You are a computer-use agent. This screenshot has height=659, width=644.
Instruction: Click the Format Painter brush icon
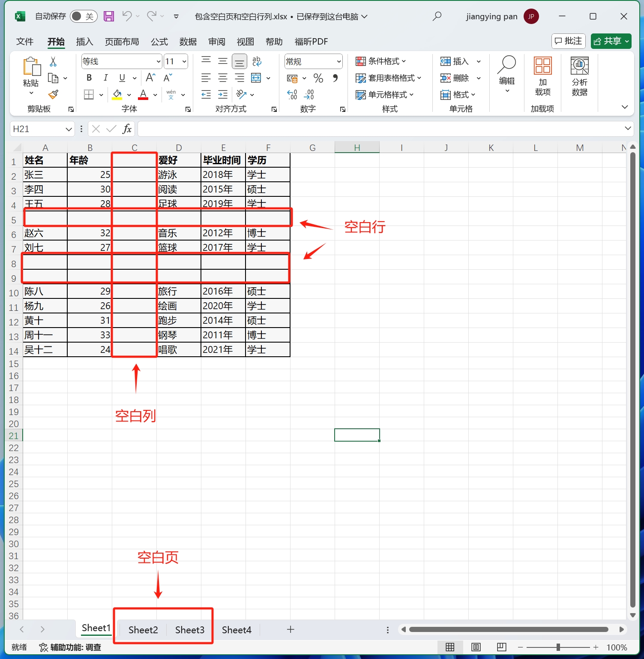[53, 94]
